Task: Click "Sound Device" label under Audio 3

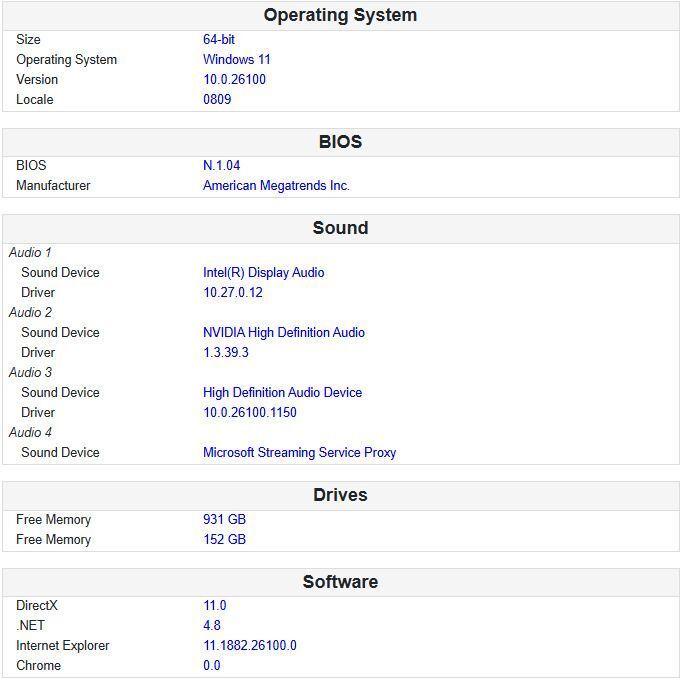Action: tap(60, 393)
